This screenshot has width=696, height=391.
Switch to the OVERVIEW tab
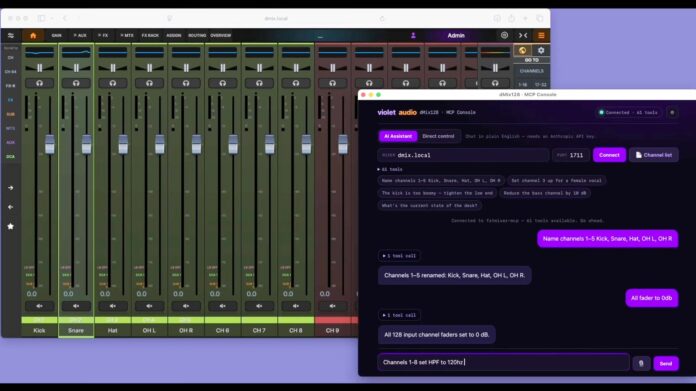[221, 36]
